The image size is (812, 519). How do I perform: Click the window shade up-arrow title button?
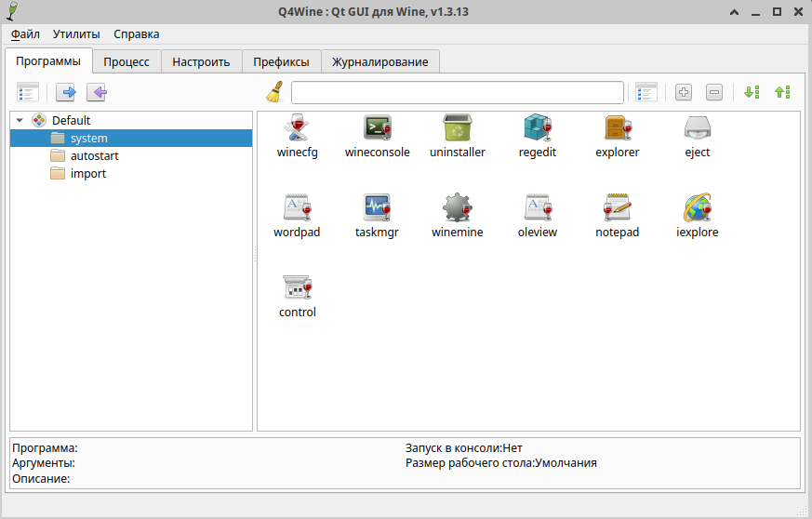click(734, 12)
